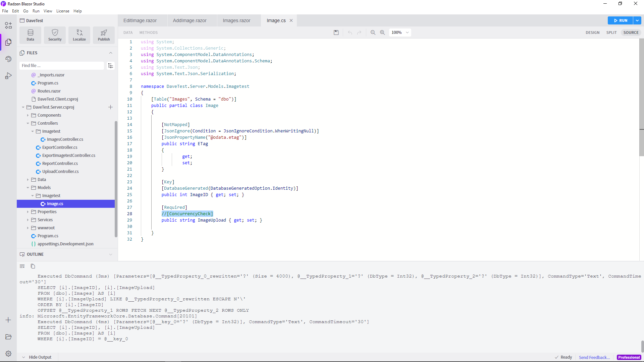This screenshot has height=362, width=644.
Task: Select the theme palette icon in the sidebar
Action: coord(8,59)
